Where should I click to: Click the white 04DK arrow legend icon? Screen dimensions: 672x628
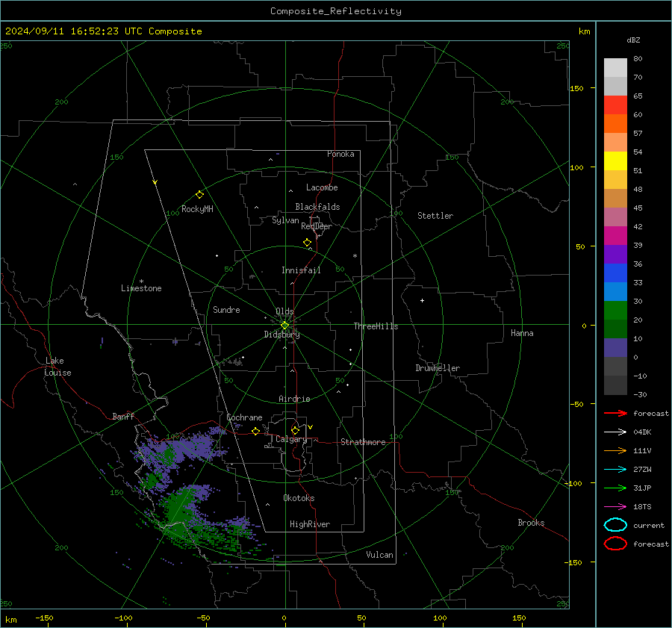pyautogui.click(x=615, y=432)
